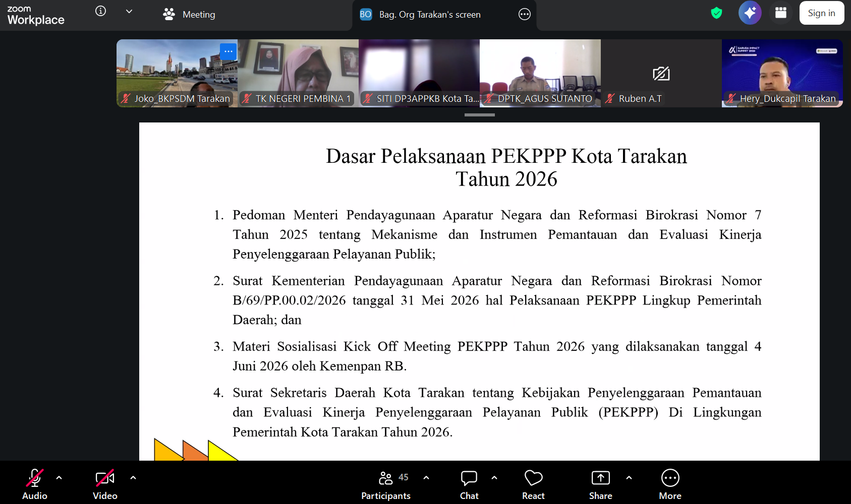Click muted mic icon on Joko_BKPSDM Tarakan
The height and width of the screenshot is (504, 851).
pos(126,98)
